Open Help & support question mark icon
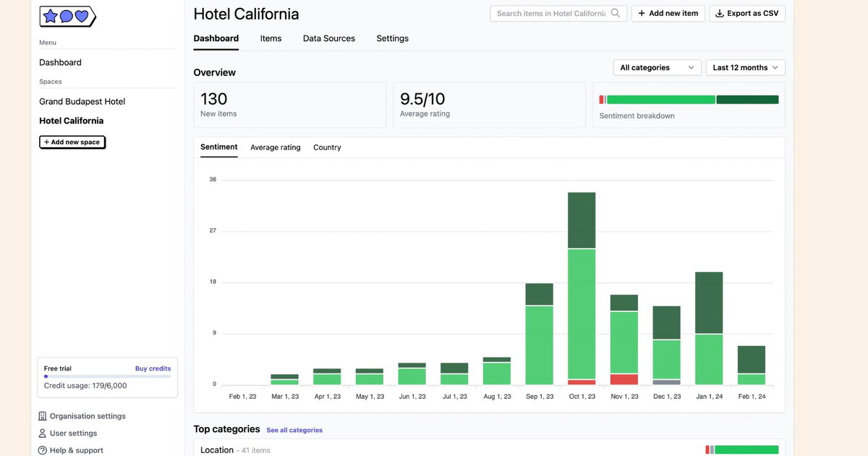 point(43,450)
